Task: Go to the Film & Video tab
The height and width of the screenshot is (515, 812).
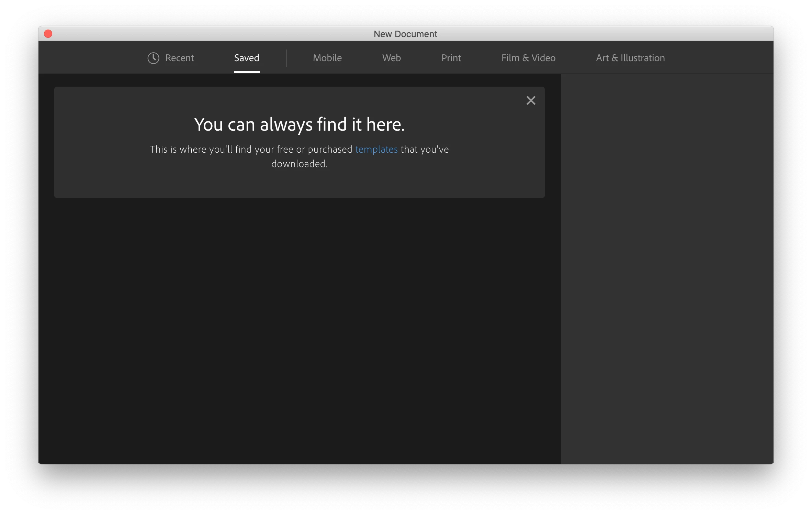Action: tap(528, 58)
